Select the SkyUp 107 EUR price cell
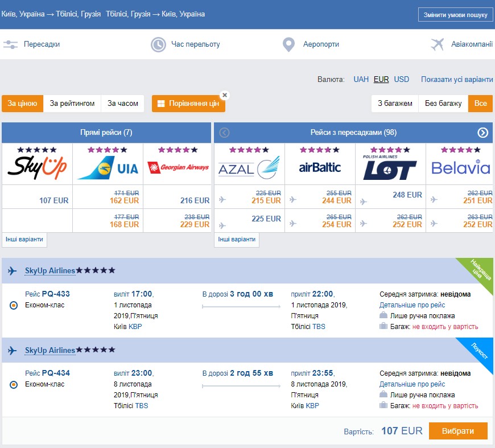Screen dimensions: 495x448 click(37, 197)
